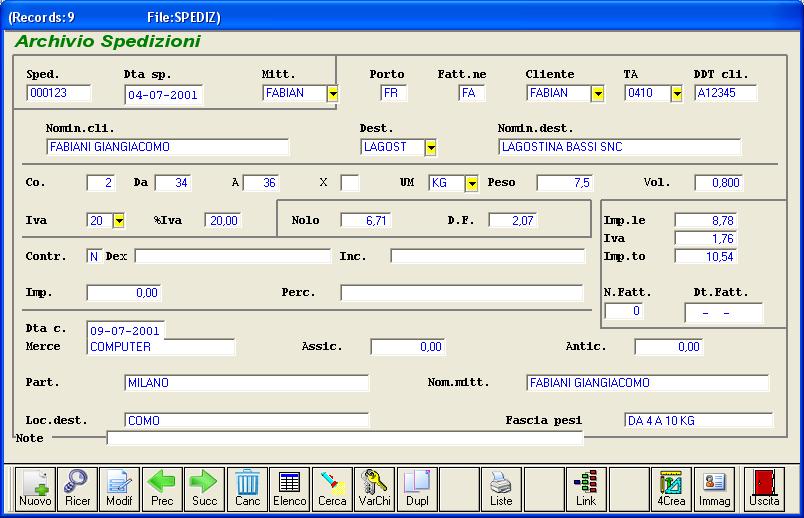Viewport: 804px width, 518px height.
Task: Go to next record with Succ arrow
Action: point(205,489)
